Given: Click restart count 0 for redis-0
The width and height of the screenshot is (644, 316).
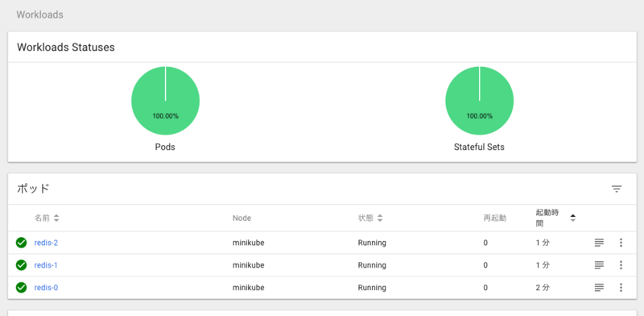Looking at the screenshot, I should click(485, 287).
